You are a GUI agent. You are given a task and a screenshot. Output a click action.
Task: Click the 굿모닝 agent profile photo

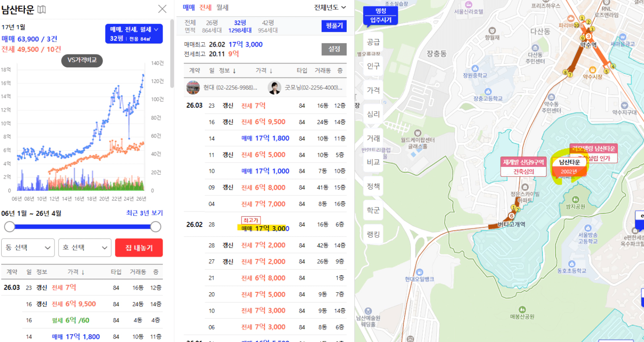coord(274,87)
